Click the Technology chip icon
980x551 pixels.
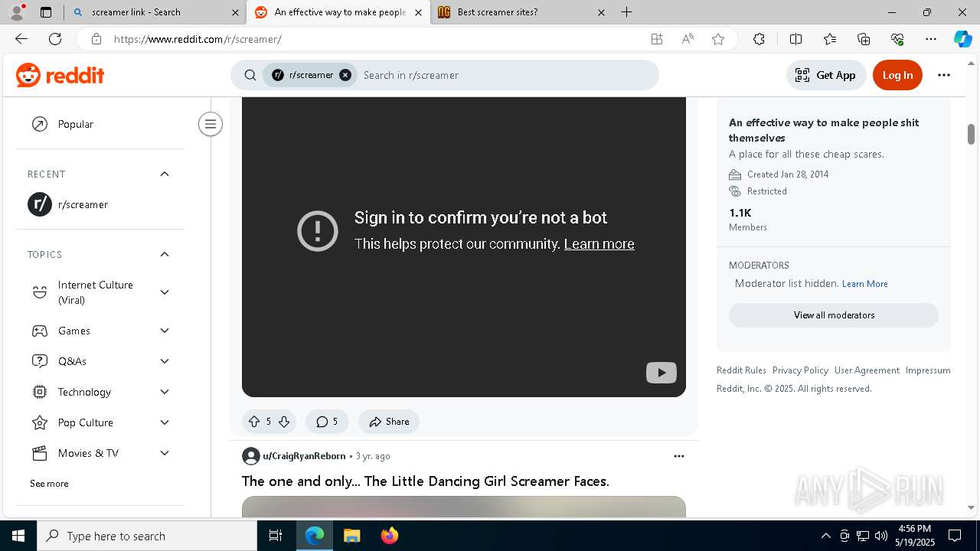point(40,392)
